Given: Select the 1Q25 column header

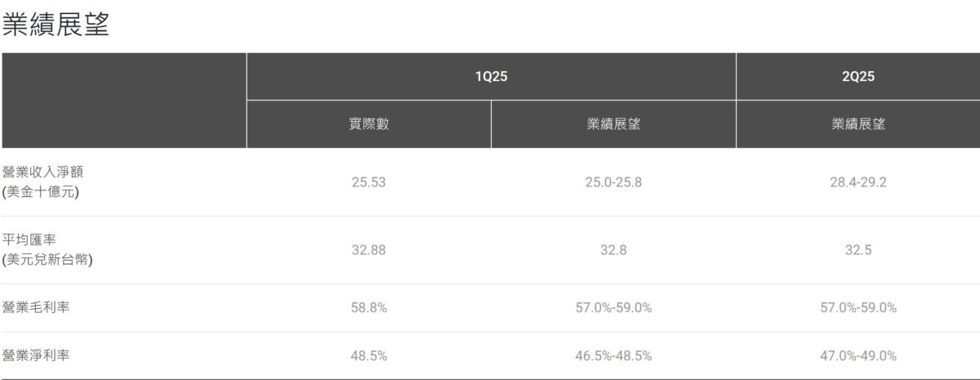Looking at the screenshot, I should [x=491, y=77].
